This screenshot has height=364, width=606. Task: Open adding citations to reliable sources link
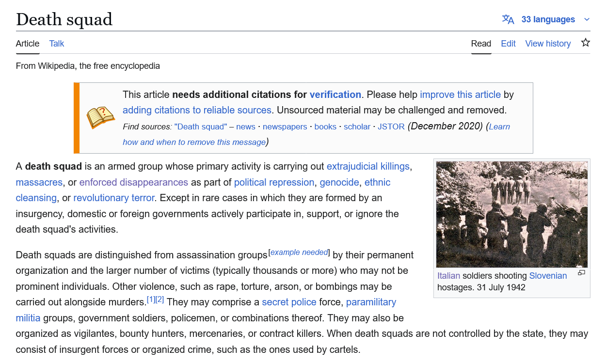(197, 110)
